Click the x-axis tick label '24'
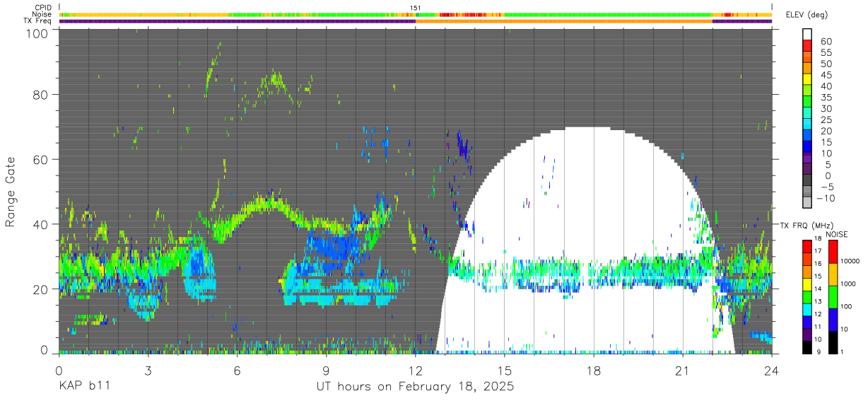 click(771, 371)
